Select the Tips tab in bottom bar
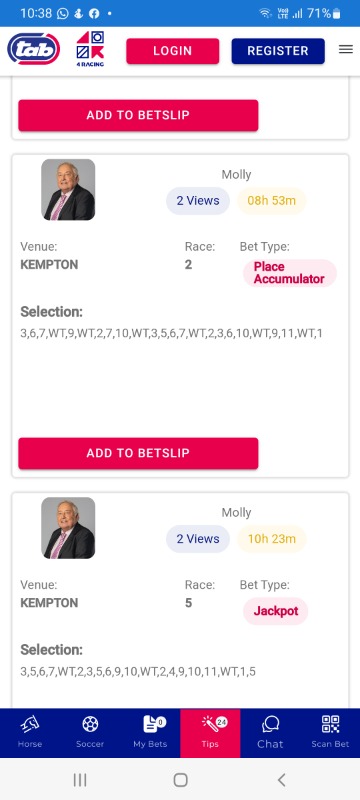The height and width of the screenshot is (800, 360). click(x=210, y=732)
